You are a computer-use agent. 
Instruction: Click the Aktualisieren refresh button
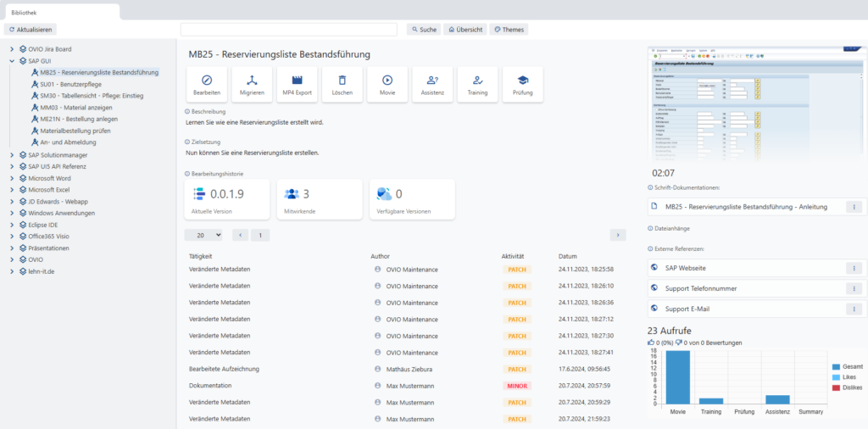(x=30, y=30)
